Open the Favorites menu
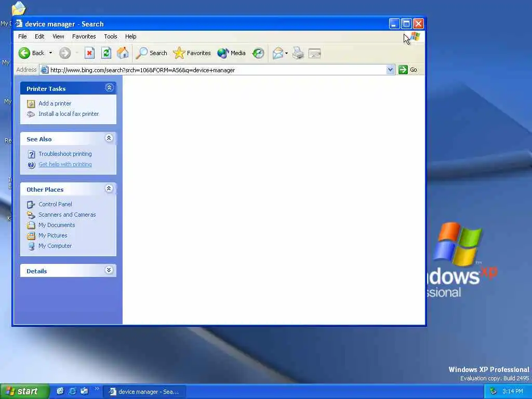 (x=84, y=36)
